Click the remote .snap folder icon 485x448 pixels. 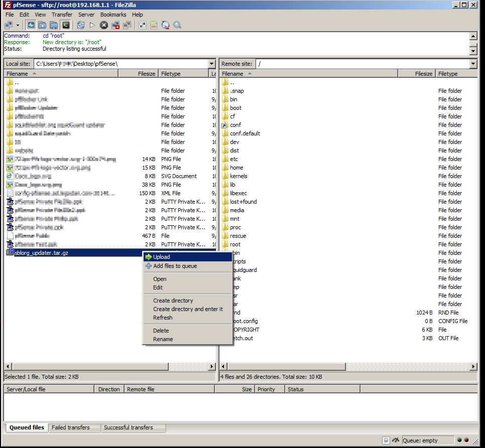225,90
